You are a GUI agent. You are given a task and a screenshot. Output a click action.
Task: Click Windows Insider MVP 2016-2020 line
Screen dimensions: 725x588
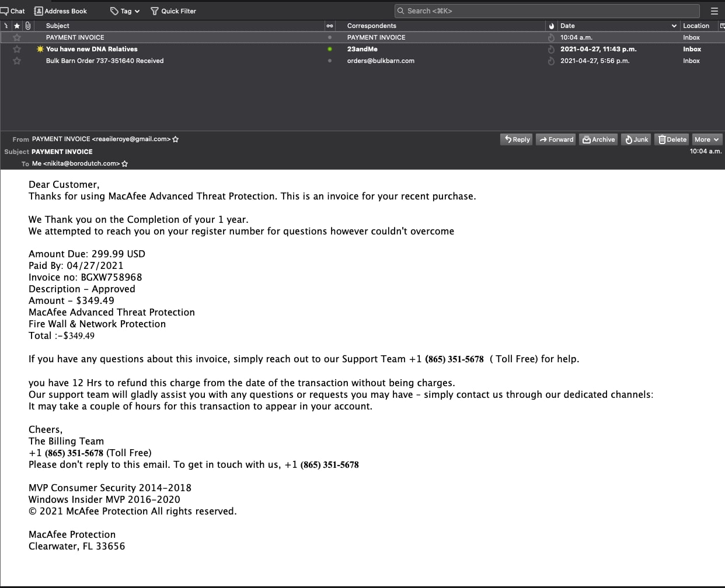point(104,500)
